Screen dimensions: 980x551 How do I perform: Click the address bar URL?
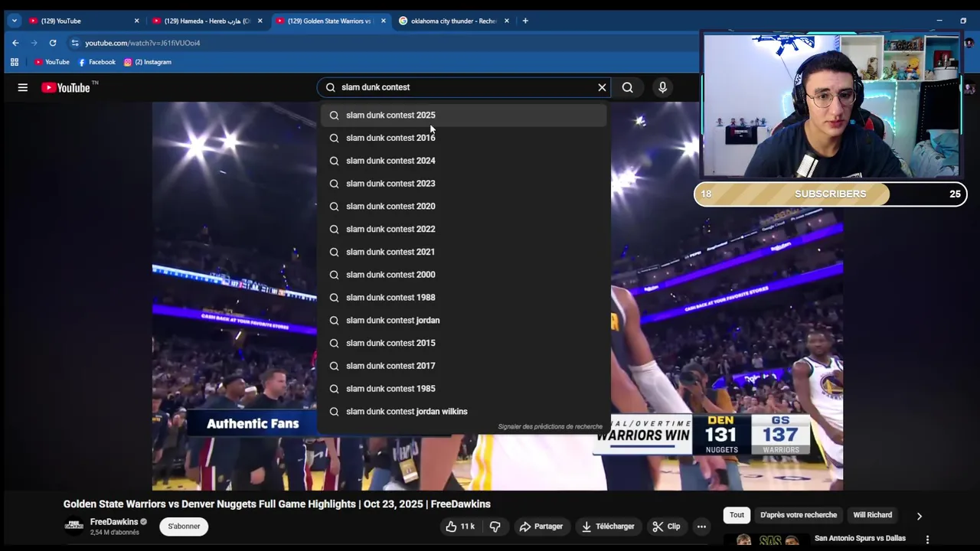pyautogui.click(x=142, y=43)
